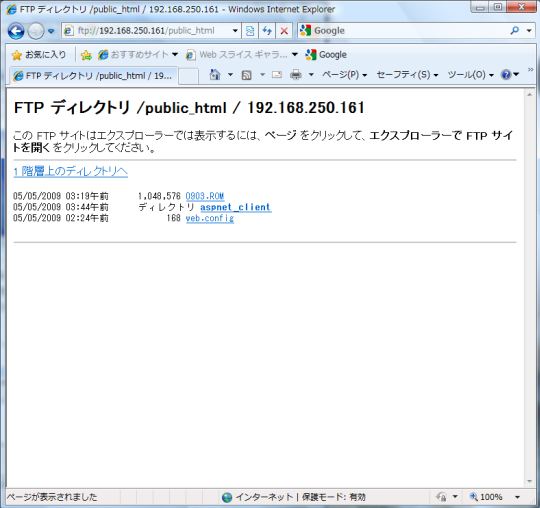This screenshot has height=508, width=540.
Task: Follow the 1 階層上のディレクトリへ link
Action: pyautogui.click(x=71, y=171)
